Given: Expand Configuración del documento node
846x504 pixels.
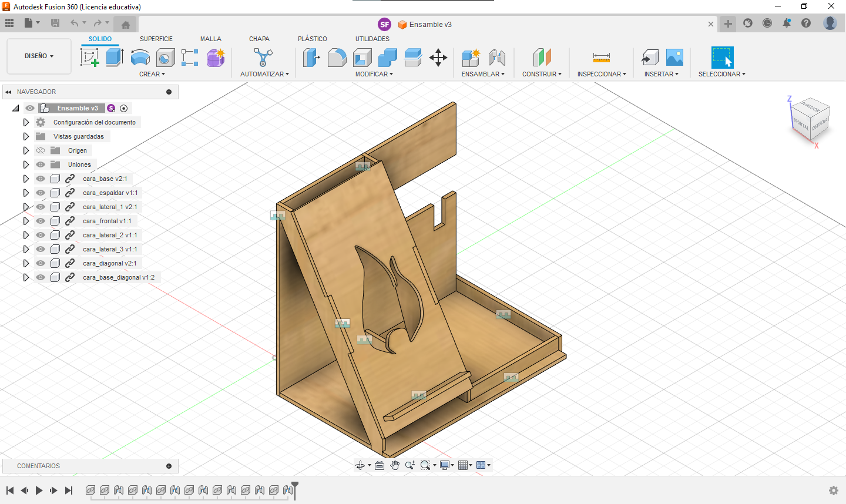Looking at the screenshot, I should click(x=26, y=122).
